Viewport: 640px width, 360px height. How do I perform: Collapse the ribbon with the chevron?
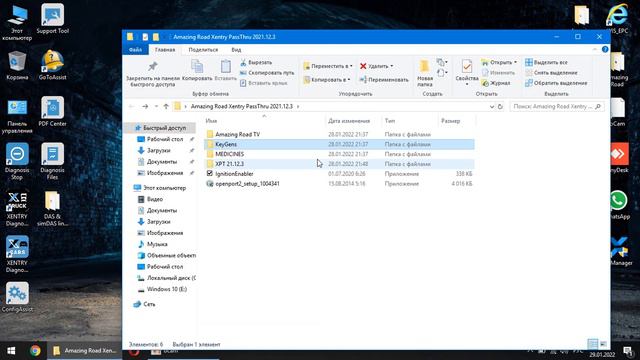(595, 49)
